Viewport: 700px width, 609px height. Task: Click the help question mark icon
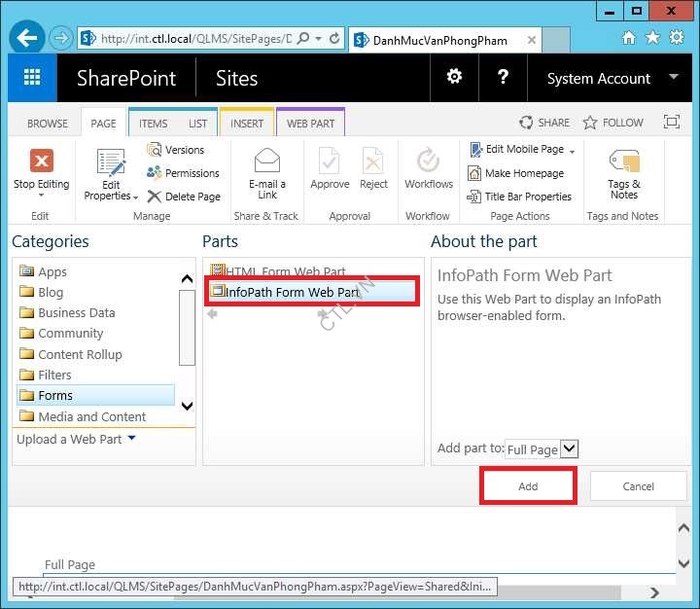504,78
